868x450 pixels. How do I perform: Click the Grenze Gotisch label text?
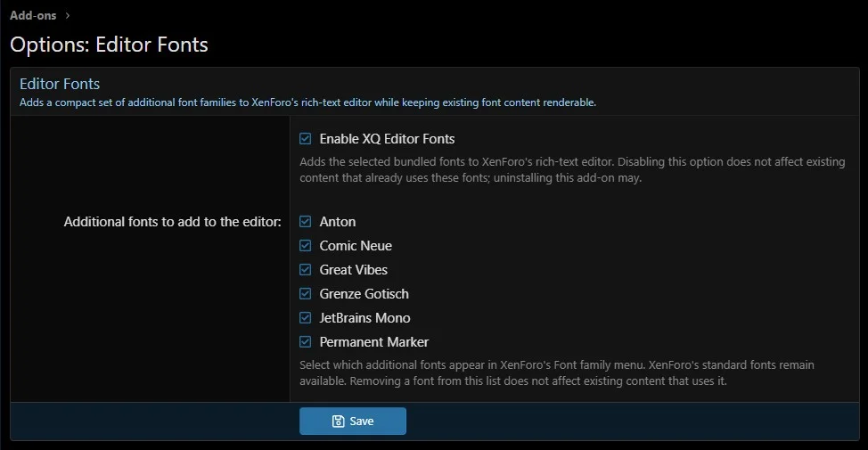coord(364,293)
